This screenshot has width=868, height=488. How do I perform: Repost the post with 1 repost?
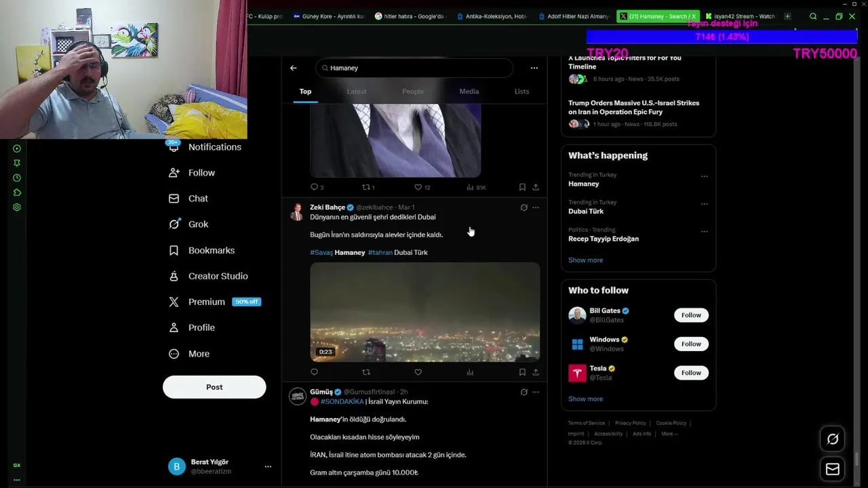pyautogui.click(x=368, y=187)
